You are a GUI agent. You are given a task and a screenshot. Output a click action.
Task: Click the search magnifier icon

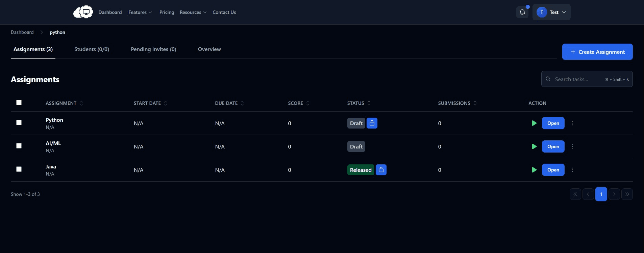pos(548,79)
